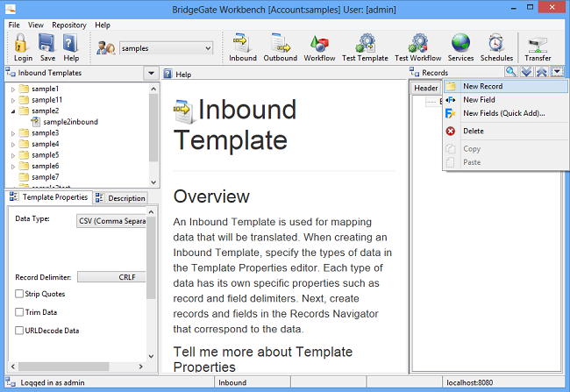This screenshot has width=570, height=392.
Task: Select the sample4 tree item
Action: pos(45,144)
